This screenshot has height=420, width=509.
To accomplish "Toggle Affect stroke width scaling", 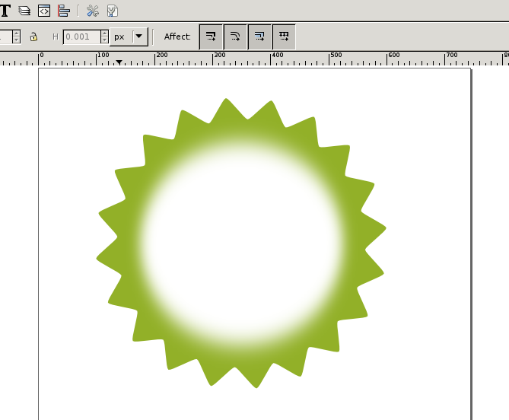I will tap(211, 37).
